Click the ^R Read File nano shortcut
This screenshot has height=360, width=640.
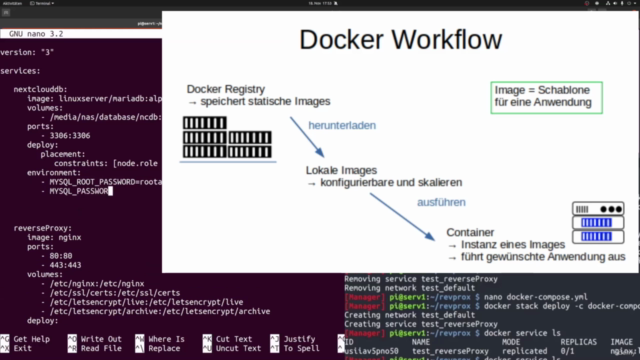click(x=95, y=349)
